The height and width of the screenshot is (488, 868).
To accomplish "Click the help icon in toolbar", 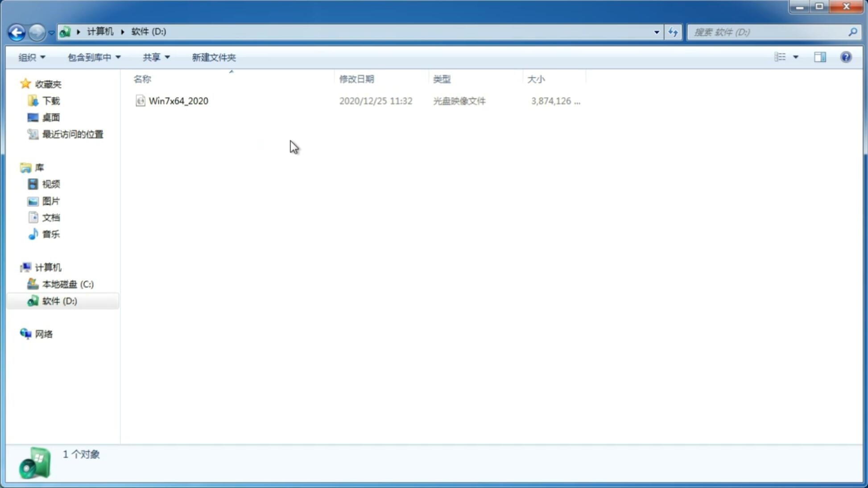I will pos(847,57).
